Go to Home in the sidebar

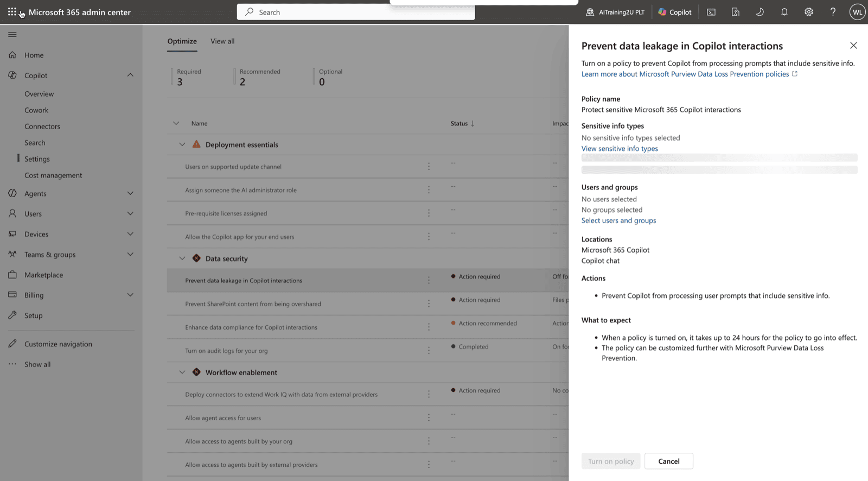(34, 55)
